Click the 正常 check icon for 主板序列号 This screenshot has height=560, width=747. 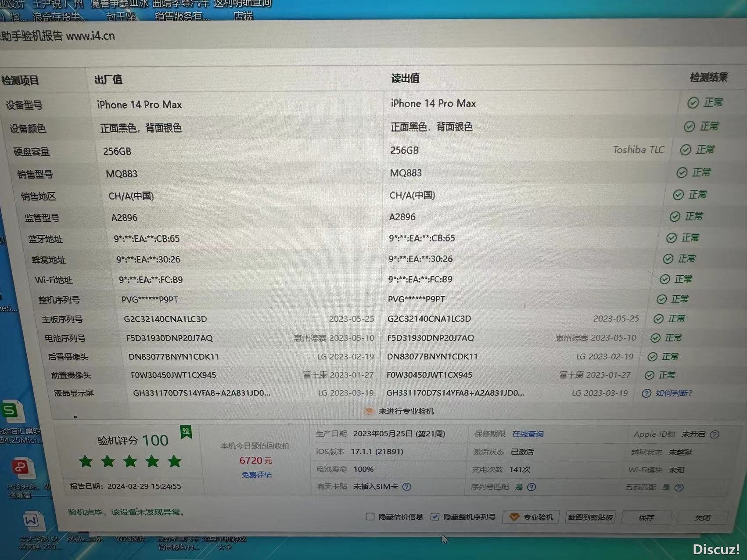click(658, 319)
